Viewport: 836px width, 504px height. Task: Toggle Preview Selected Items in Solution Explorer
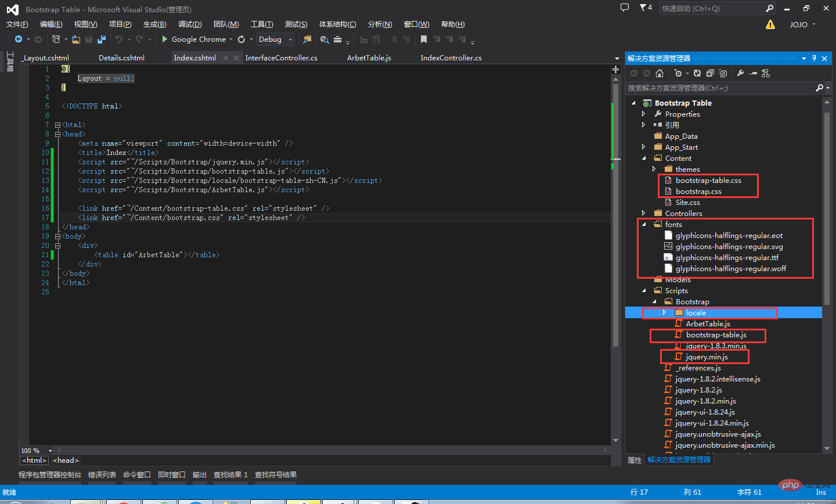coord(753,73)
